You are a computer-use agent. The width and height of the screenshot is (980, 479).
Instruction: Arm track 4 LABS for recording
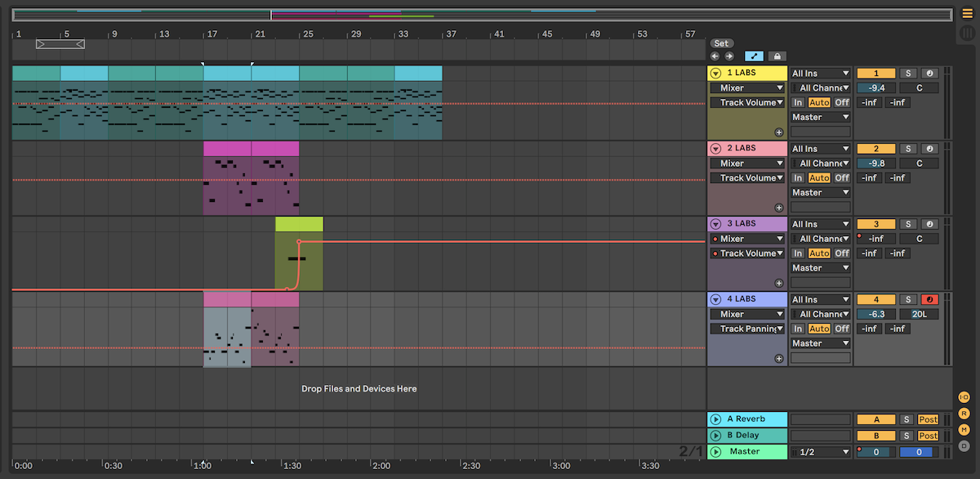tap(929, 299)
